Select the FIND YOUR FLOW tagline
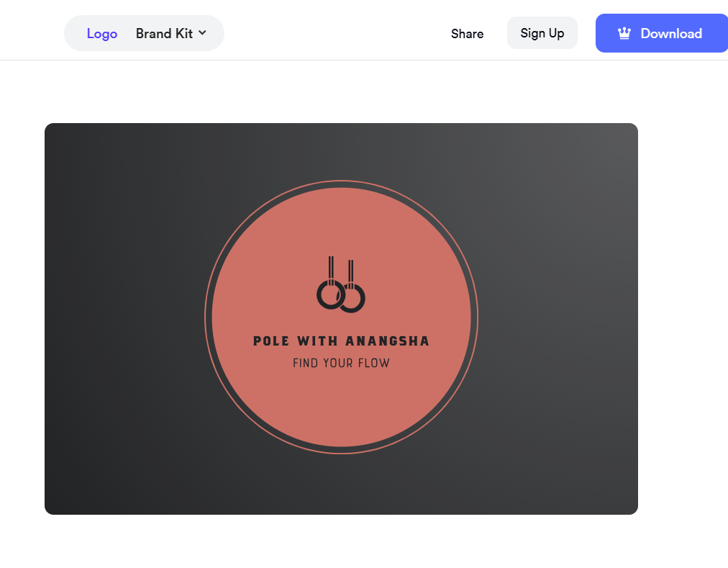The width and height of the screenshot is (728, 568). click(341, 363)
